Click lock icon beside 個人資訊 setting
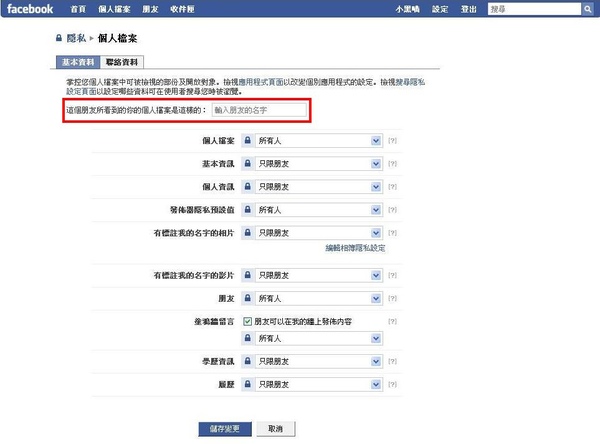600x444 pixels. click(x=248, y=186)
